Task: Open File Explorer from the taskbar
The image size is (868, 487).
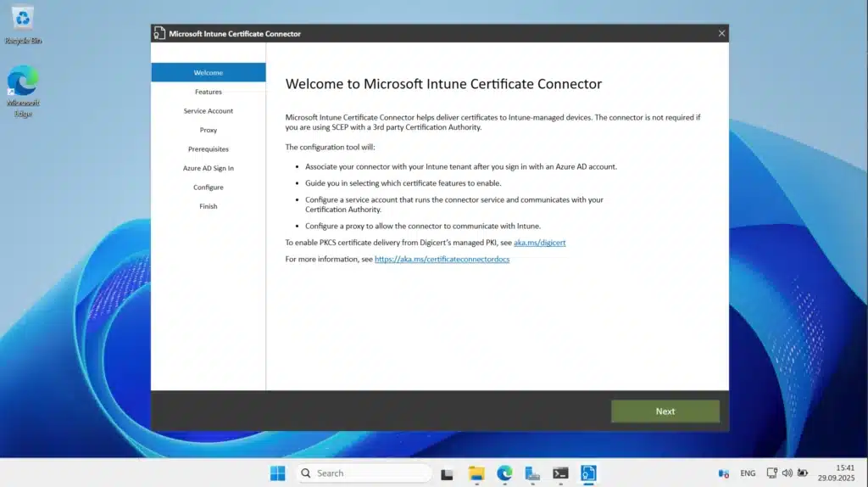Action: click(476, 473)
